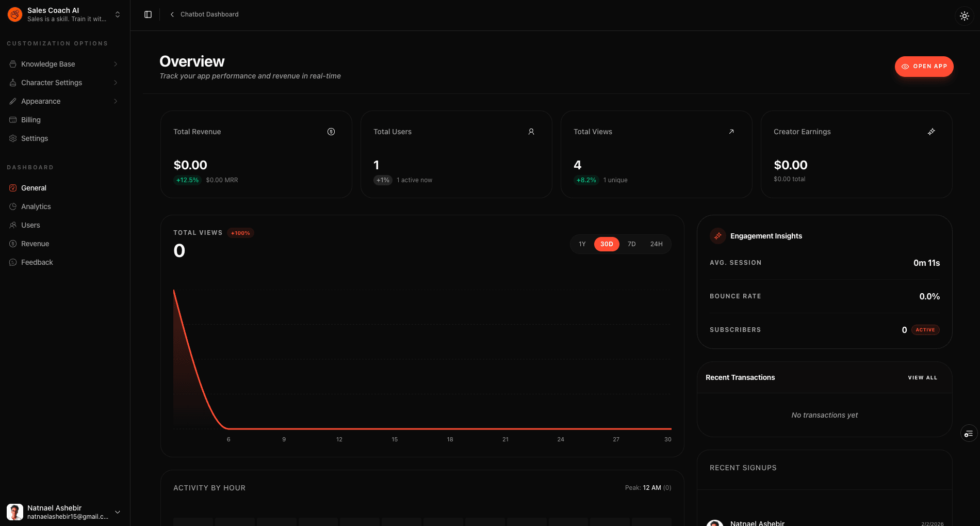Image resolution: width=980 pixels, height=526 pixels.
Task: Click the back arrow next to Chatbot Dashboard
Action: point(172,14)
